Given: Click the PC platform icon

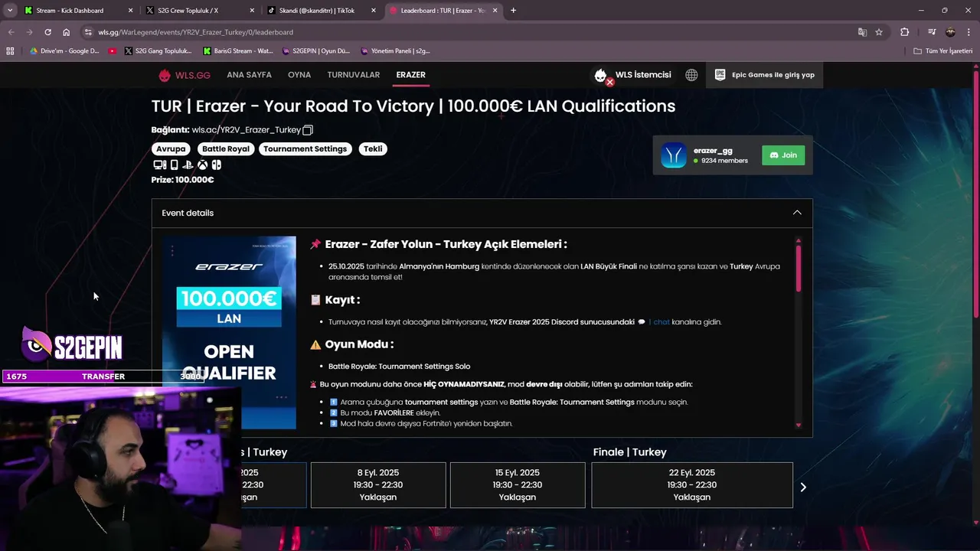Looking at the screenshot, I should pyautogui.click(x=159, y=165).
